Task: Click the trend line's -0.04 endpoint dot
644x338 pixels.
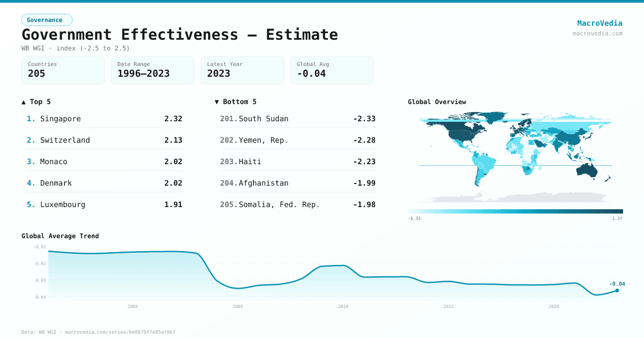Action: tap(617, 290)
